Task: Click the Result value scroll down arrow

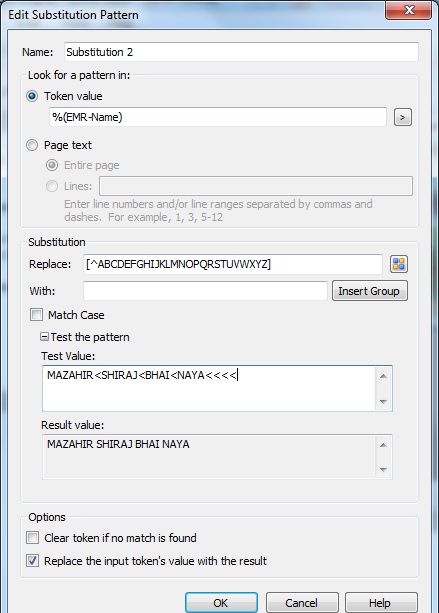Action: pos(383,469)
